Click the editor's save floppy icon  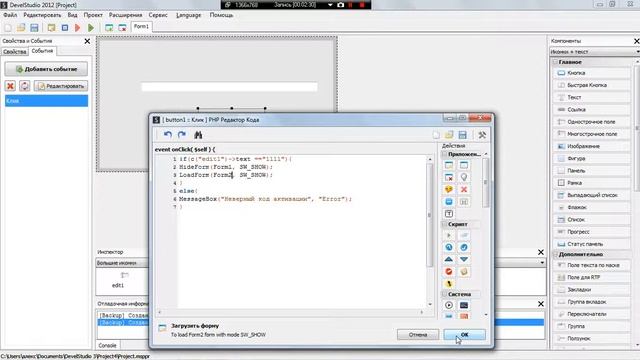click(x=462, y=135)
